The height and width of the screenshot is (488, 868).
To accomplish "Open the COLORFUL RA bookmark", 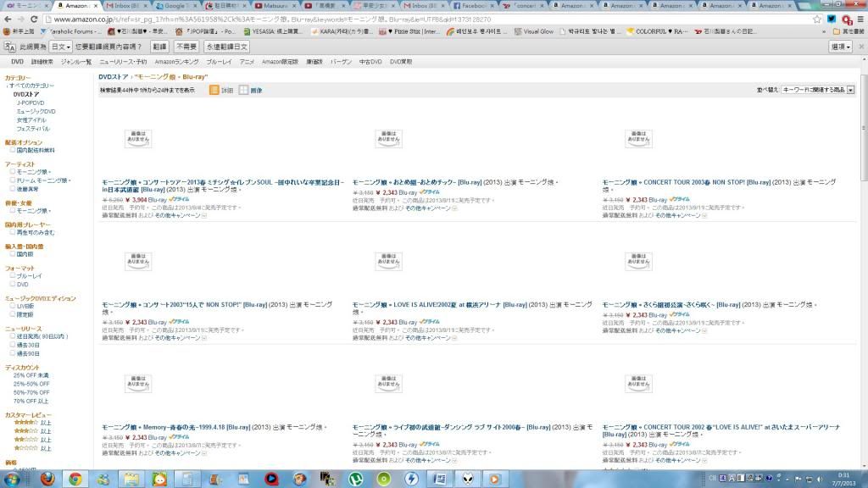I will pos(657,31).
